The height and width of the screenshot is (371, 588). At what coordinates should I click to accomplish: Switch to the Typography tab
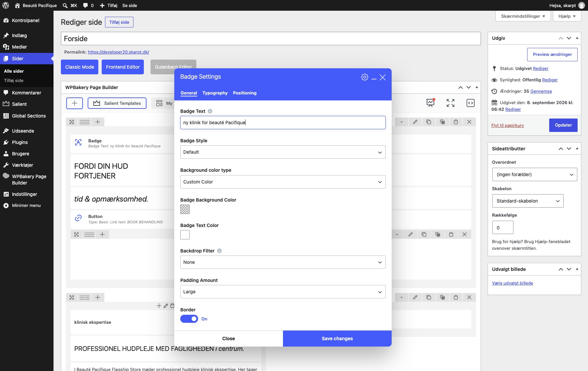(x=215, y=93)
